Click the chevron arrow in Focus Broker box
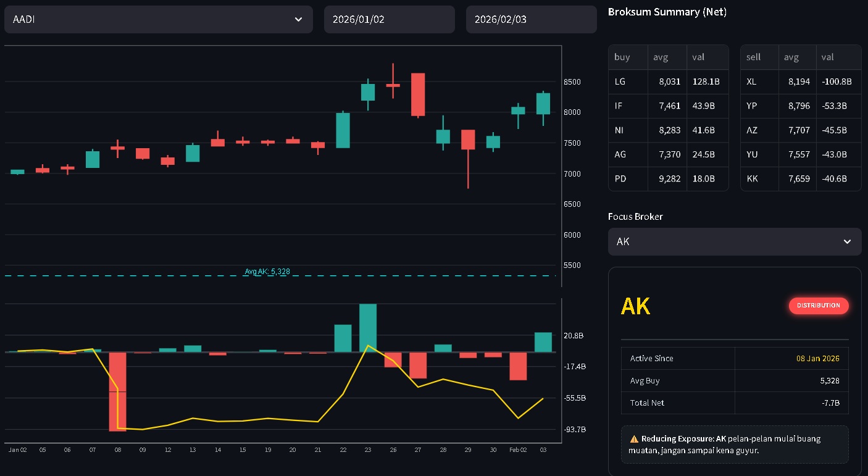 point(847,241)
